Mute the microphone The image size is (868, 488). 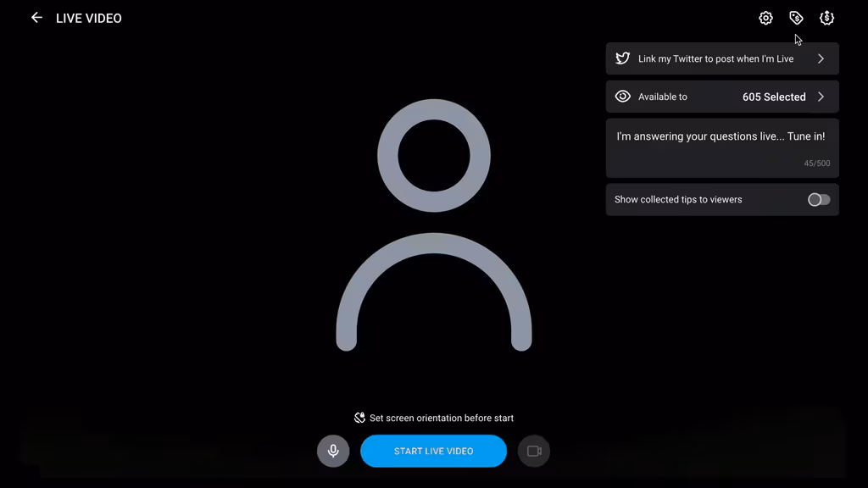333,451
